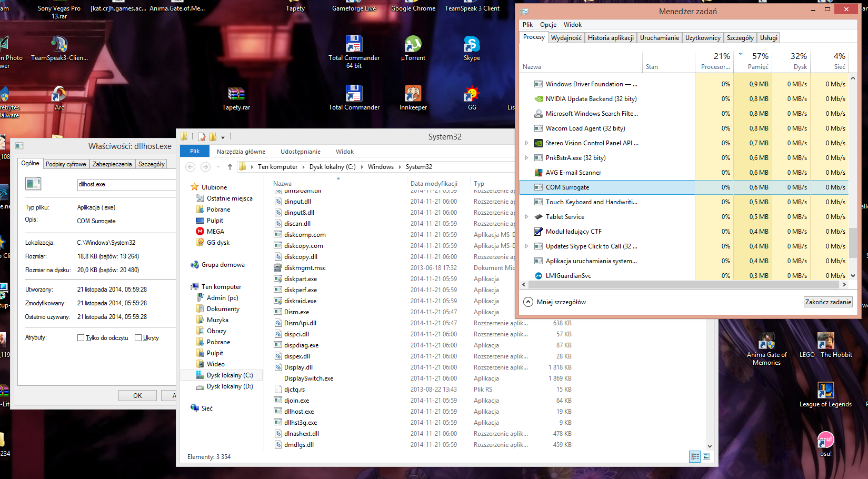868x479 pixels.
Task: Click the Up arrow in Explorer
Action: [230, 167]
